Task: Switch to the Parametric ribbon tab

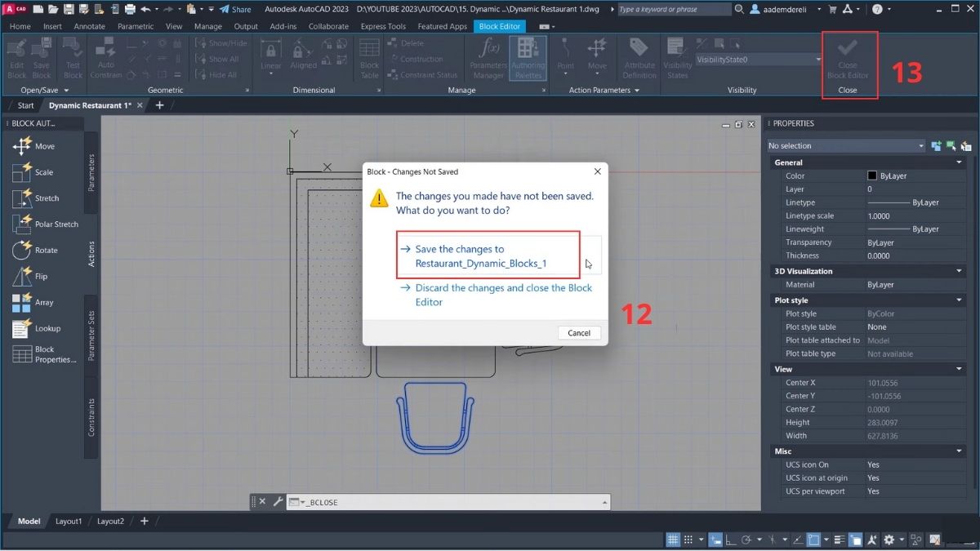Action: click(136, 26)
